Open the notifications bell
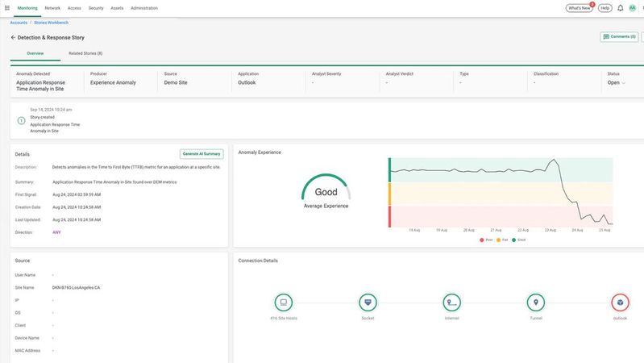Viewport: 644px width, 363px height. click(620, 8)
